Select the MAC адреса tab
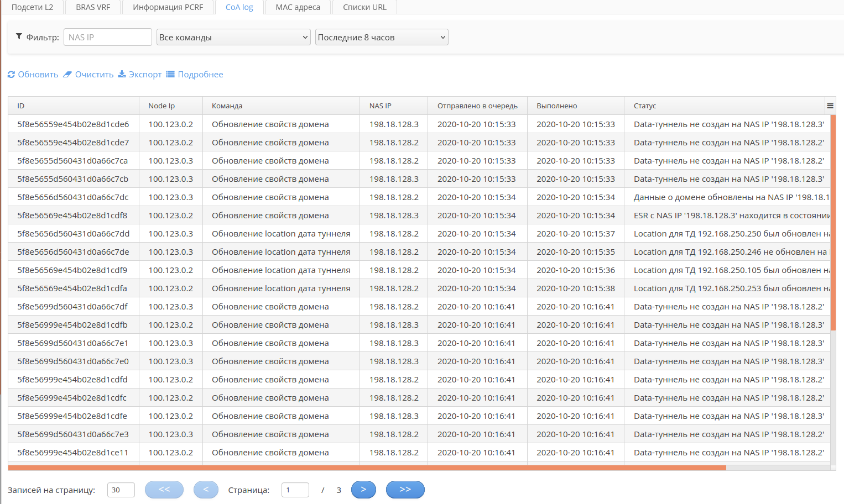Viewport: 844px width, 504px height. [x=298, y=7]
